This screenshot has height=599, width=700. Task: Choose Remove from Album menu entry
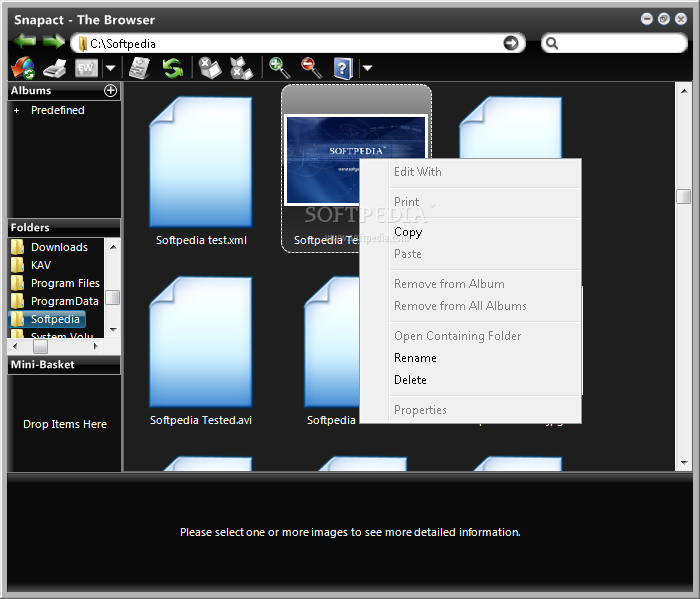(471, 284)
